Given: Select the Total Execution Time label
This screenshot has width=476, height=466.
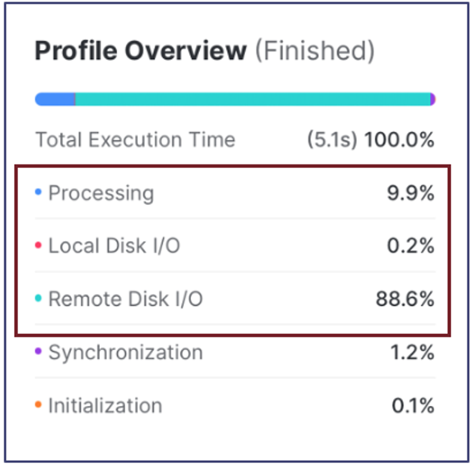Looking at the screenshot, I should [x=135, y=140].
